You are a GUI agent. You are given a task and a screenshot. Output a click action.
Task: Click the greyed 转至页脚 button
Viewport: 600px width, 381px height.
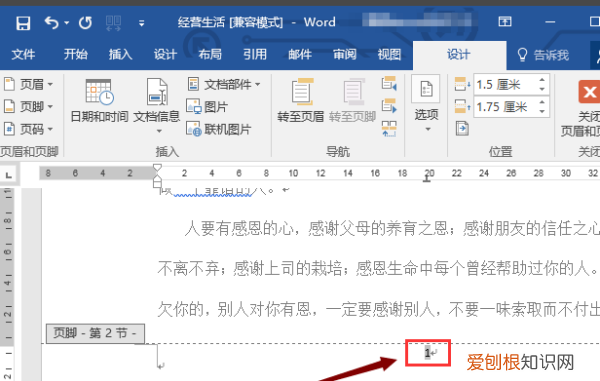(352, 100)
